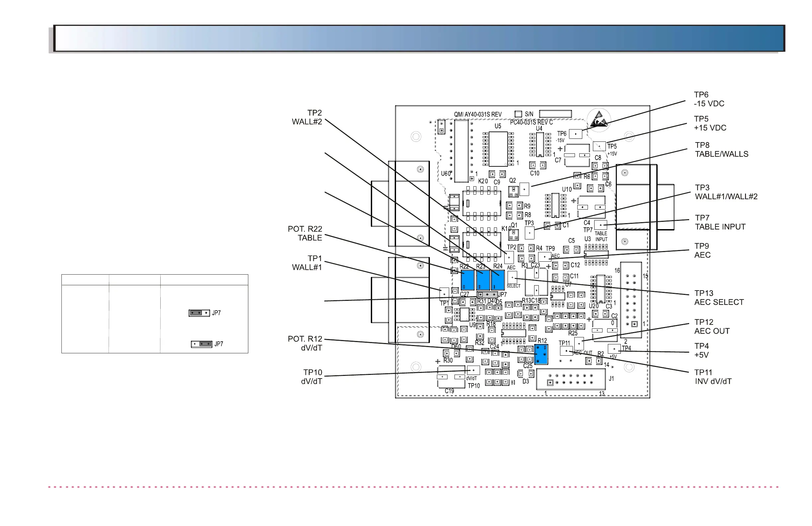Screen dimensions: 812x526
Task: Click the blue R24 potentiometer
Action: (498, 280)
